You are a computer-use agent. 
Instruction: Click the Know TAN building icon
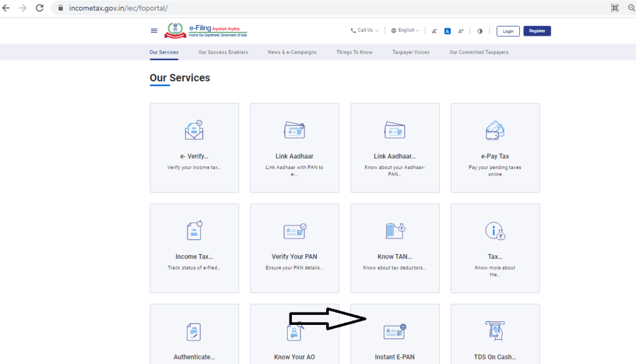[394, 230]
